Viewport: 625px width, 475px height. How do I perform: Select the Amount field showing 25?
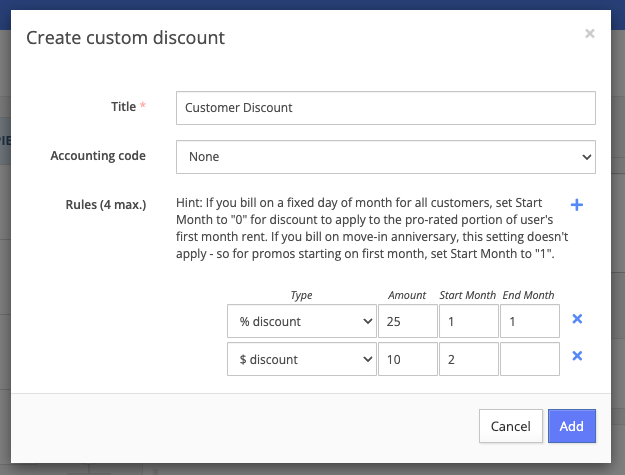pos(408,321)
